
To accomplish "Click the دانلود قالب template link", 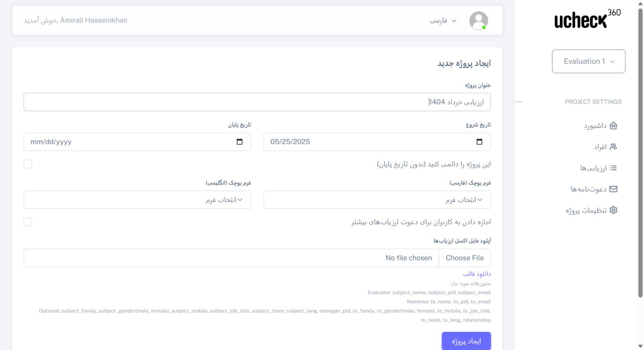I will (x=476, y=274).
